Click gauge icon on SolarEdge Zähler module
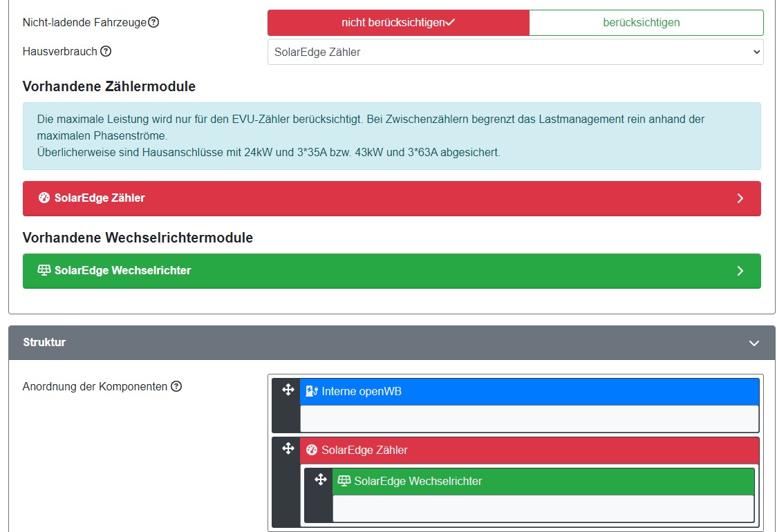The width and height of the screenshot is (777, 532). [x=44, y=198]
